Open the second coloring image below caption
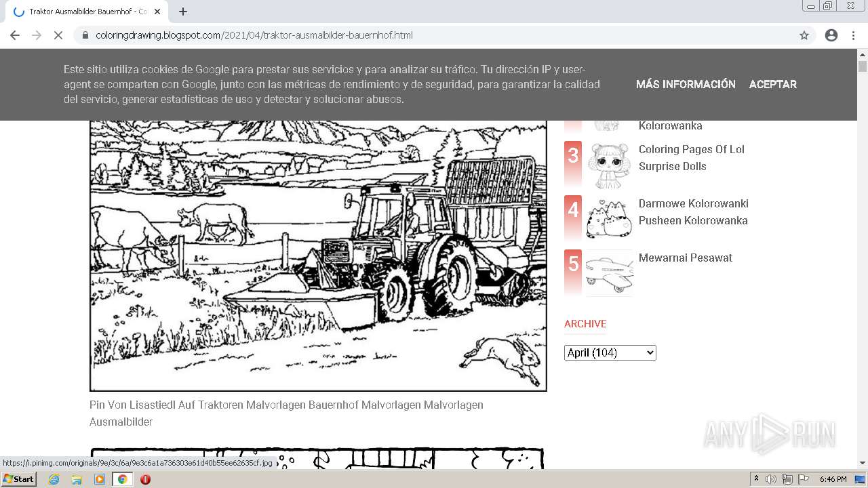 click(x=317, y=458)
